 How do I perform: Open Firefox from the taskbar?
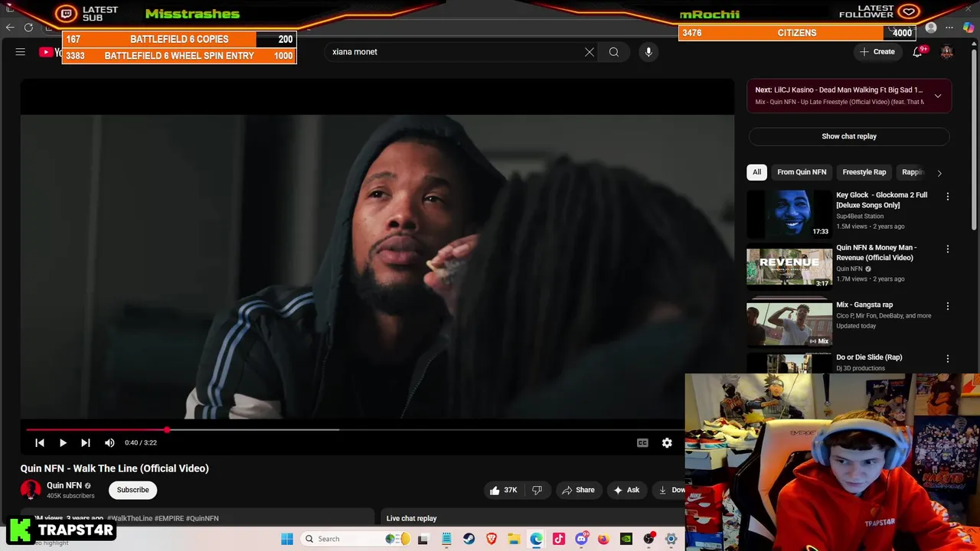(603, 539)
